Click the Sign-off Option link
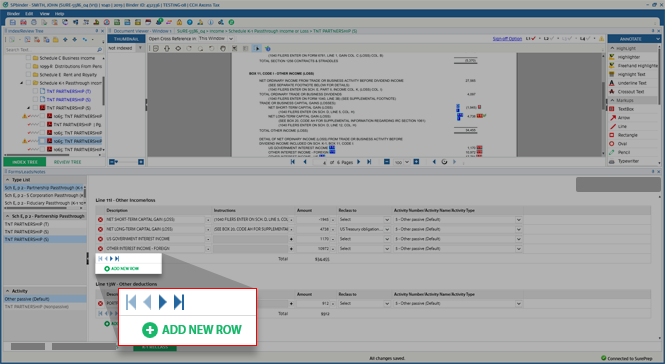Image resolution: width=665 pixels, height=364 pixels. [x=507, y=39]
